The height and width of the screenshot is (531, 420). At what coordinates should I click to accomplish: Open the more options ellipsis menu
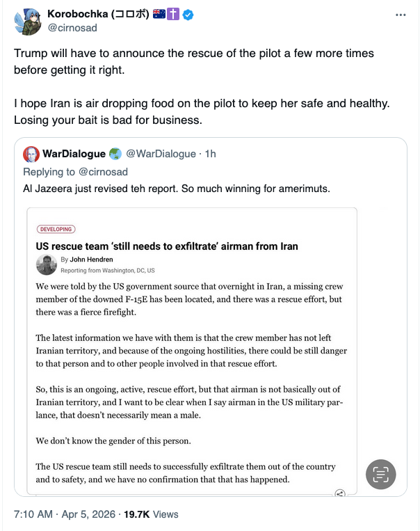pos(401,15)
